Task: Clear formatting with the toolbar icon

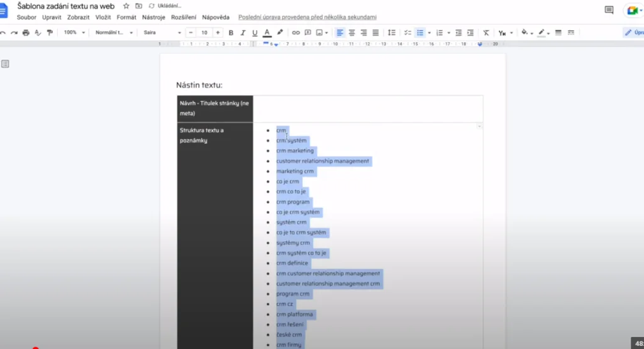Action: tap(486, 33)
